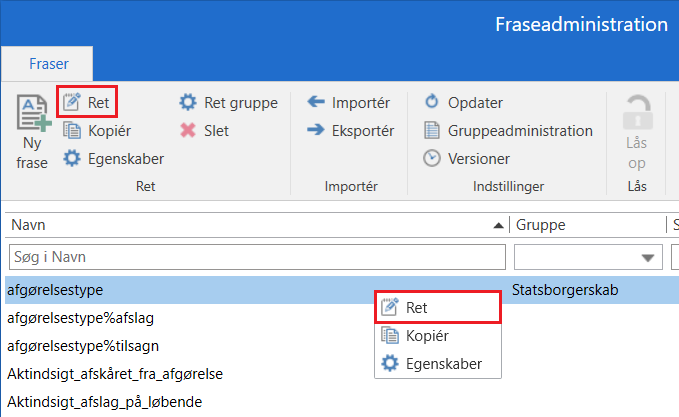Viewport: 679px width, 417px height.
Task: Click the Kopiér icon in ribbon
Action: (72, 130)
